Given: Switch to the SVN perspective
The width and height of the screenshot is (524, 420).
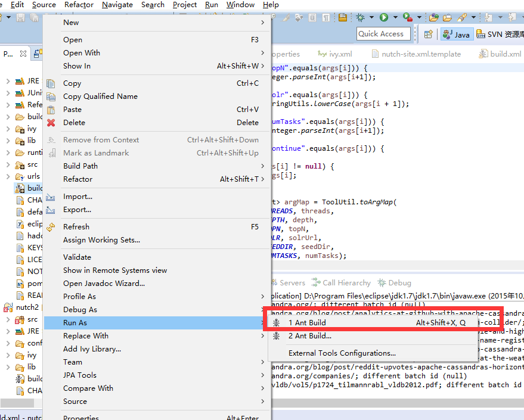Looking at the screenshot, I should tap(500, 35).
